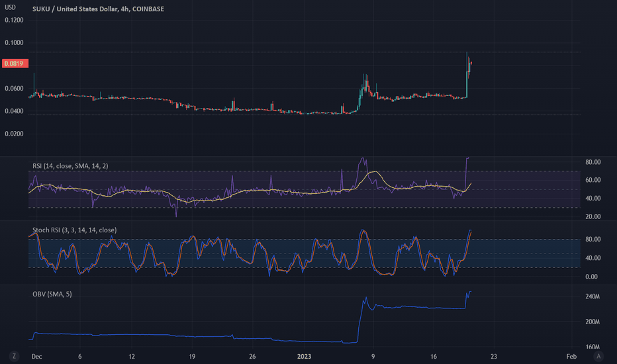
Task: Click the OBV (SMA, 5) indicator legend
Action: (52, 294)
